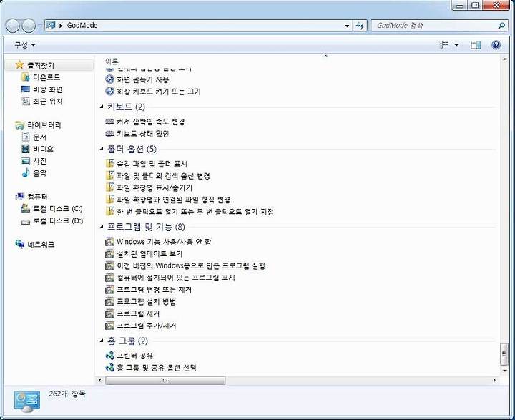Viewport: 515px width, 420px height.
Task: Click icon of 파일 확장명과 연결된 파일 형식 변경
Action: [x=109, y=199]
